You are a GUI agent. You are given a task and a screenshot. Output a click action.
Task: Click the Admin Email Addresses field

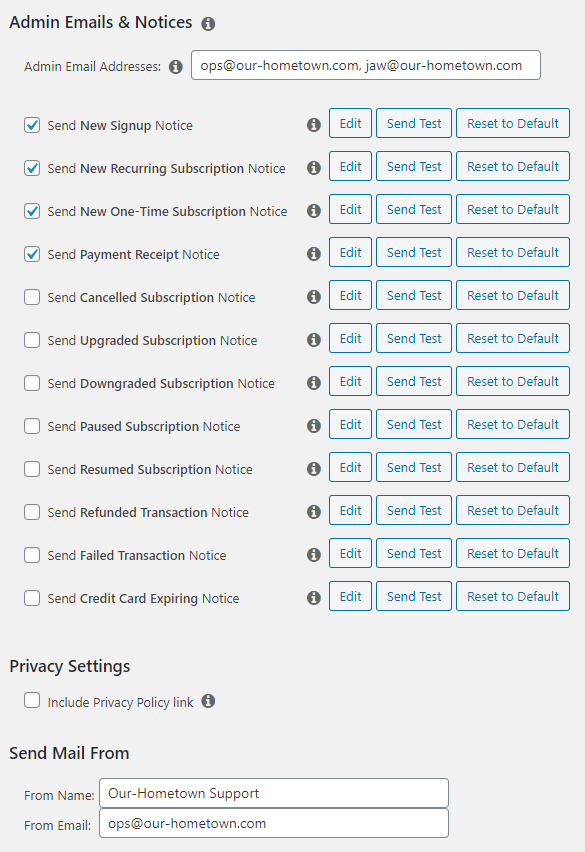tap(366, 65)
